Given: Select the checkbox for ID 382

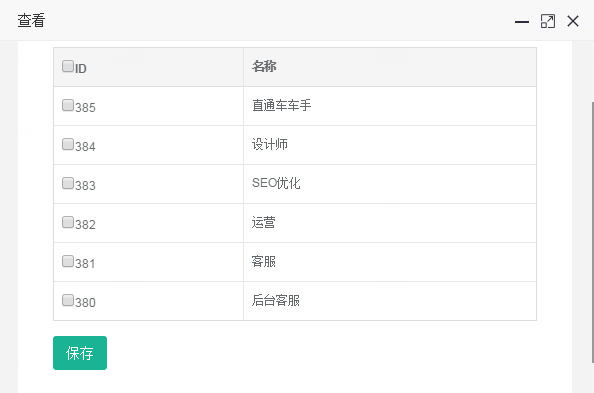Looking at the screenshot, I should point(68,222).
